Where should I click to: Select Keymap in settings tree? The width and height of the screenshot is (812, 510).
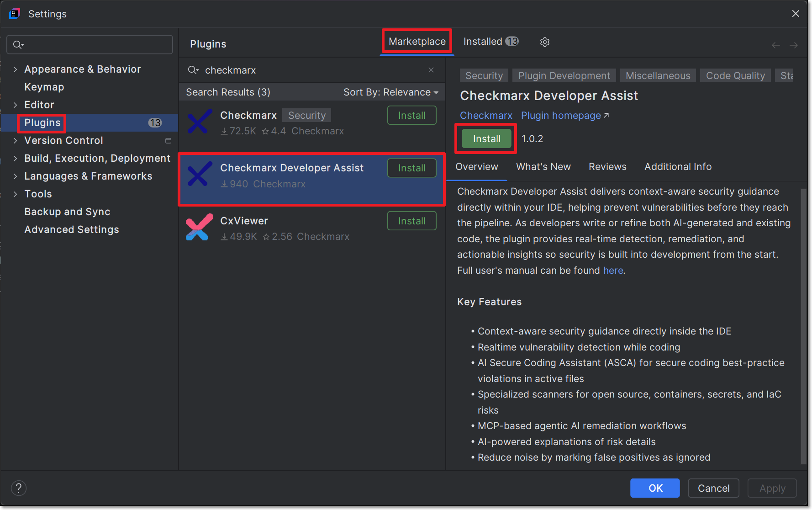pos(44,87)
